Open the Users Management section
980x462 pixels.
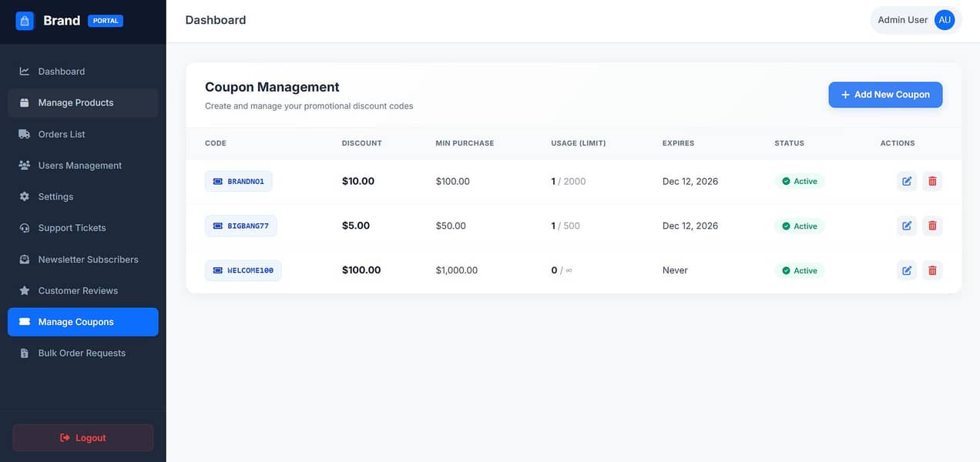click(83, 166)
